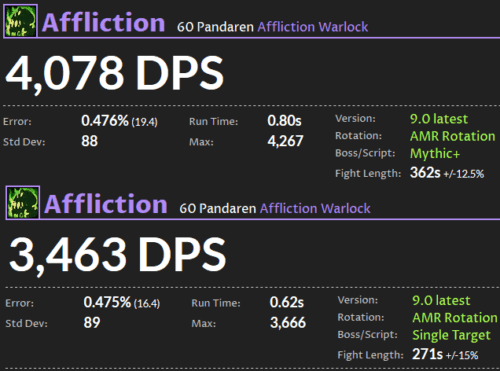Click the Mythic+ boss script link
Screen dimensions: 500x371
[435, 154]
